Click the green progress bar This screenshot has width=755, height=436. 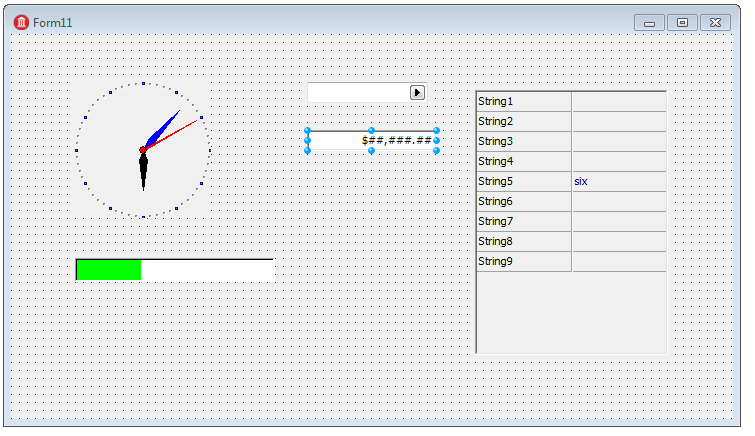pos(175,270)
